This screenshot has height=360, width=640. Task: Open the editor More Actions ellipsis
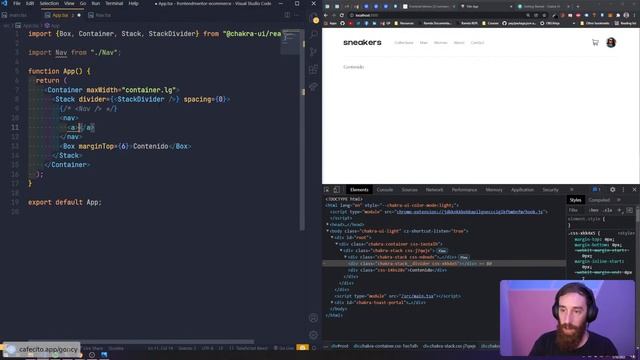[297, 15]
